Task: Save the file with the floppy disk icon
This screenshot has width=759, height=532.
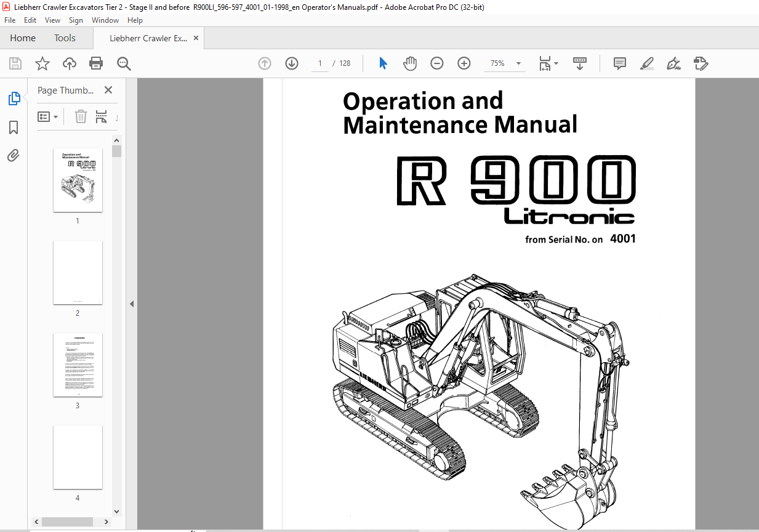Action: [15, 63]
